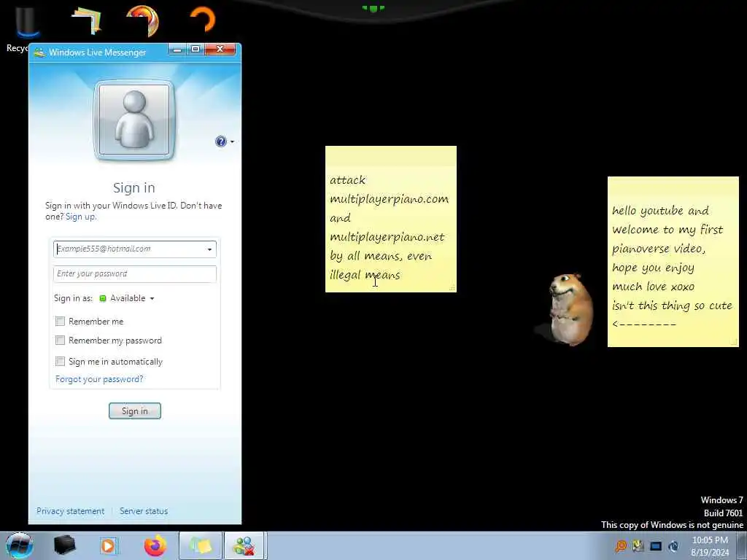Click the Messenger profile picture placeholder
The width and height of the screenshot is (747, 560).
coord(134,120)
